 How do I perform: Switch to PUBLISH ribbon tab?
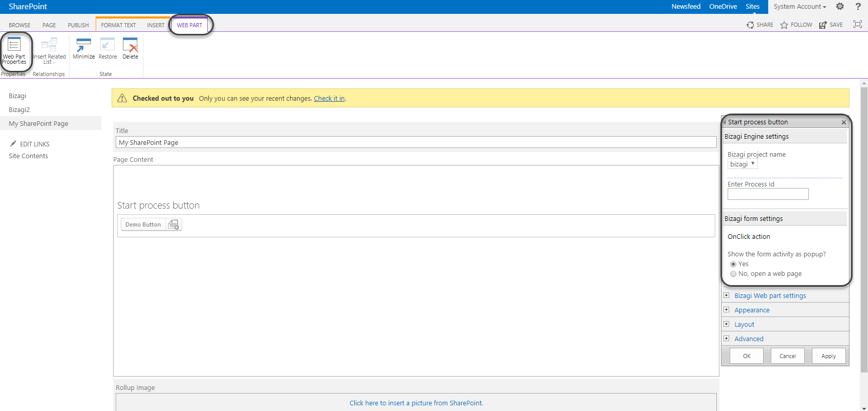coord(78,25)
